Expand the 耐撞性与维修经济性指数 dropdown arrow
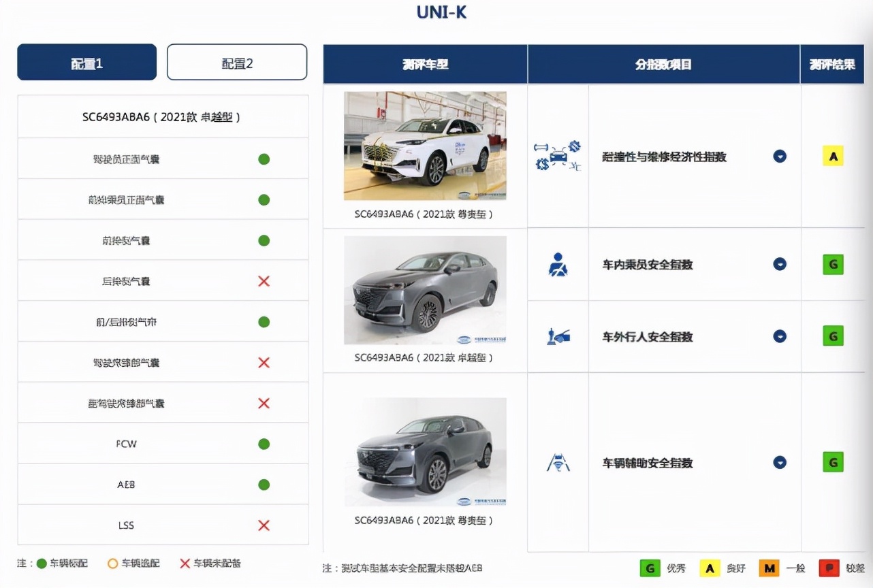This screenshot has width=873, height=588. click(780, 157)
